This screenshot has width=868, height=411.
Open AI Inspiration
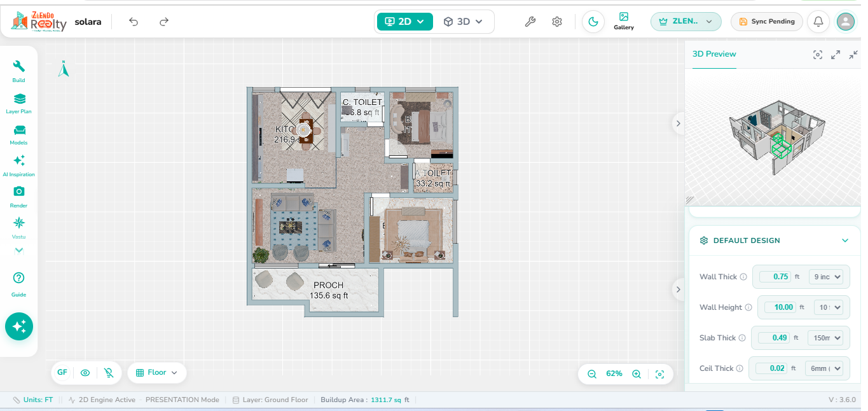[18, 165]
